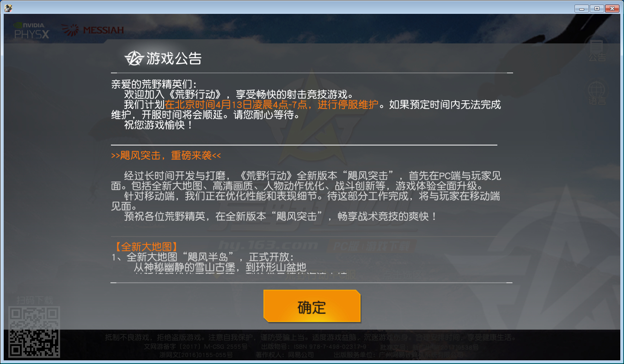
Task: Click the health advisory footer text
Action: click(x=311, y=337)
